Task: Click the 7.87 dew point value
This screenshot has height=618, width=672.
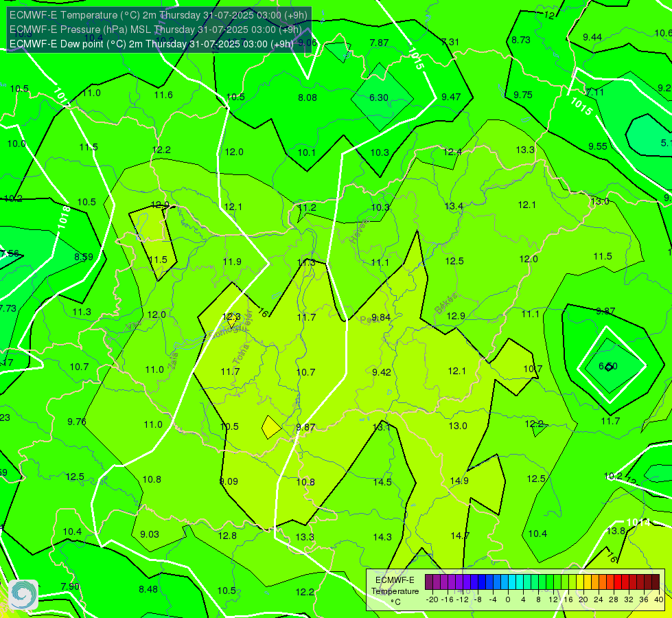Action: pos(380,43)
